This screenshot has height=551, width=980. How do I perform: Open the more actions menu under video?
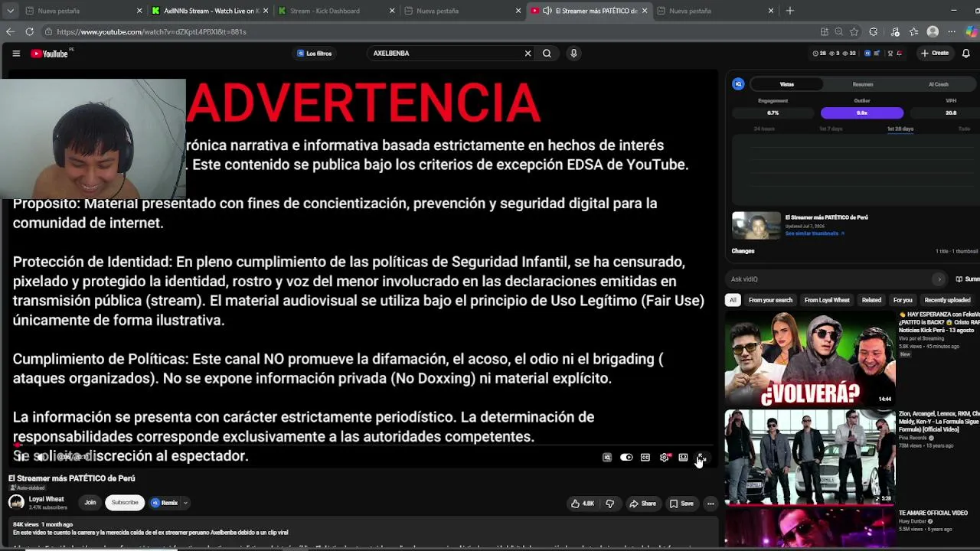tap(710, 504)
